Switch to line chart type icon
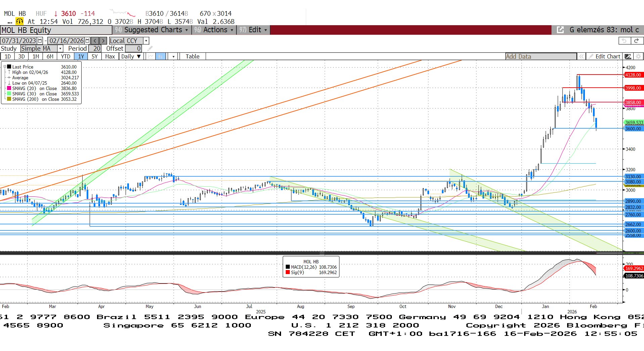Viewport: 644px width, 351px height. pos(151,56)
